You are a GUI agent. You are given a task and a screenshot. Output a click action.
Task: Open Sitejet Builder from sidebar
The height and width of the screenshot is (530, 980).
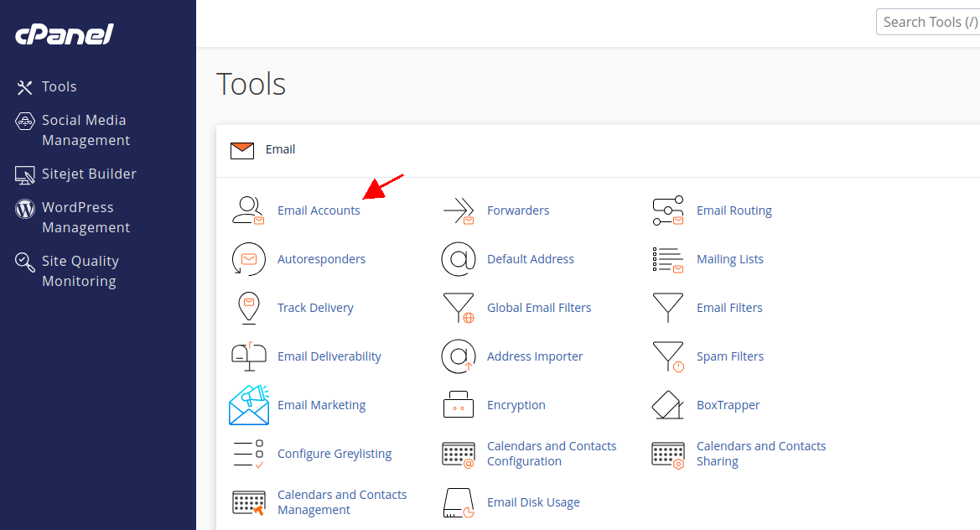pos(89,174)
